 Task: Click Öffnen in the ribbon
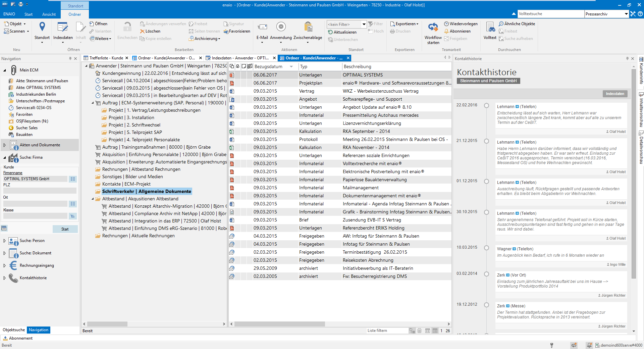tap(98, 24)
